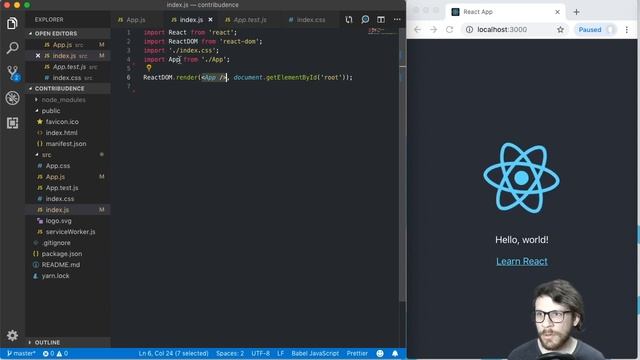640x360 pixels.
Task: Split the editor with the split icon
Action: (x=381, y=20)
